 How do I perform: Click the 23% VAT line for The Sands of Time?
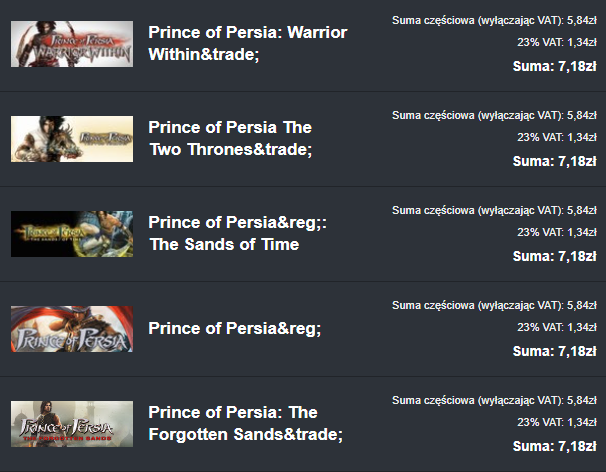coord(557,232)
